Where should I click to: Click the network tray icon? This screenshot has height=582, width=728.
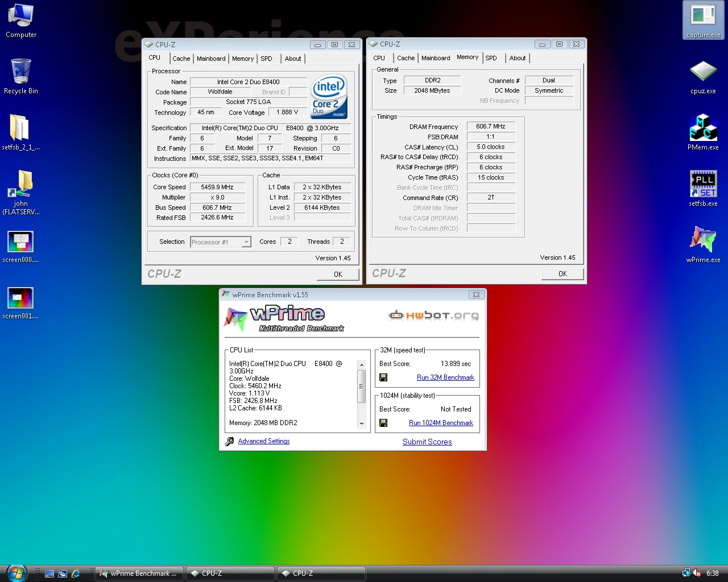pyautogui.click(x=686, y=573)
